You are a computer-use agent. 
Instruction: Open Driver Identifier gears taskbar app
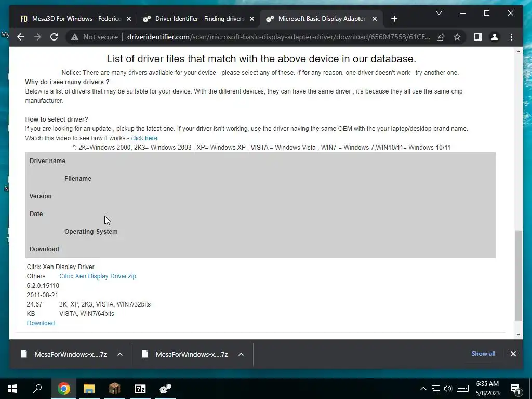[166, 389]
